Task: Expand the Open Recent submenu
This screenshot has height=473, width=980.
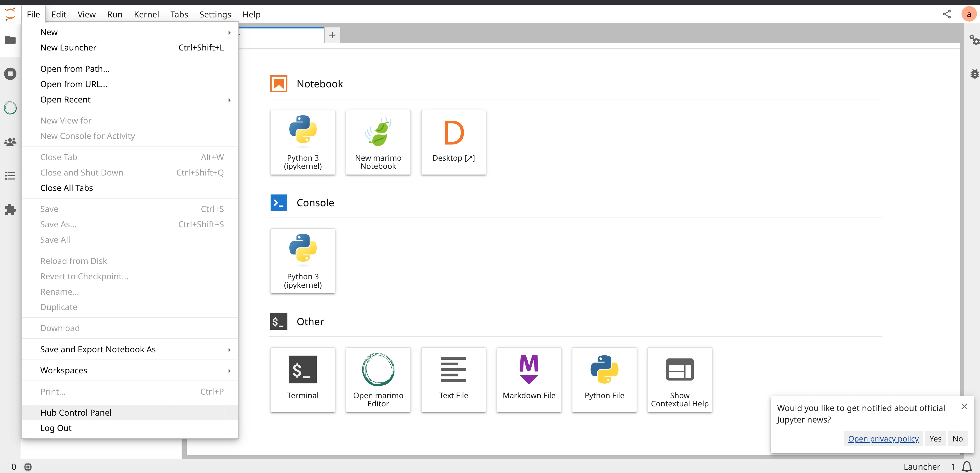Action: [x=130, y=99]
